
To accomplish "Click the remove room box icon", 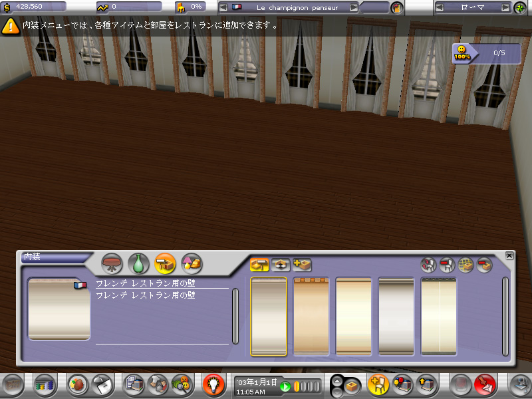I will (x=485, y=265).
